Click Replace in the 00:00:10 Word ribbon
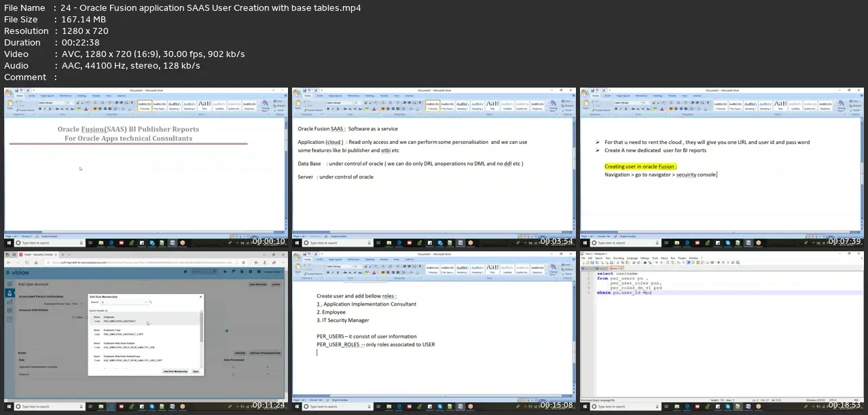Screen dimensions: 868x415 280,105
